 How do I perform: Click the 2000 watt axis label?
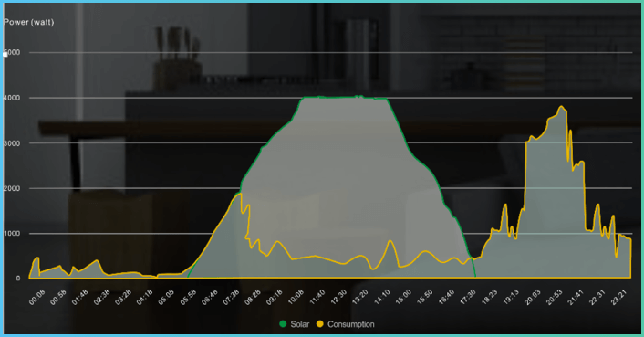(x=12, y=188)
